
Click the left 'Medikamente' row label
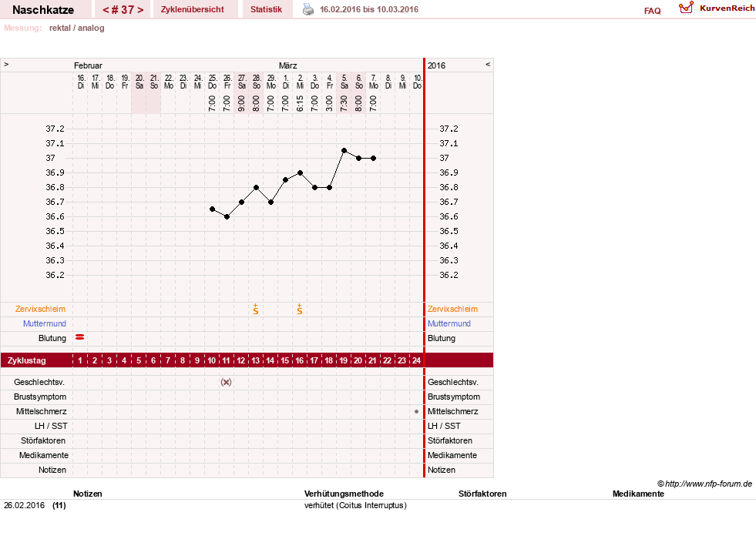click(x=43, y=455)
